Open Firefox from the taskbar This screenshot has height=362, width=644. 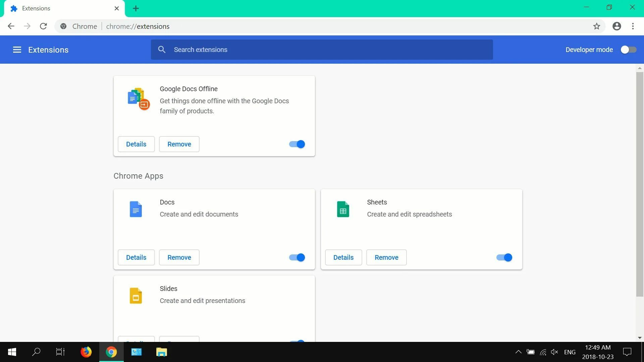point(86,352)
